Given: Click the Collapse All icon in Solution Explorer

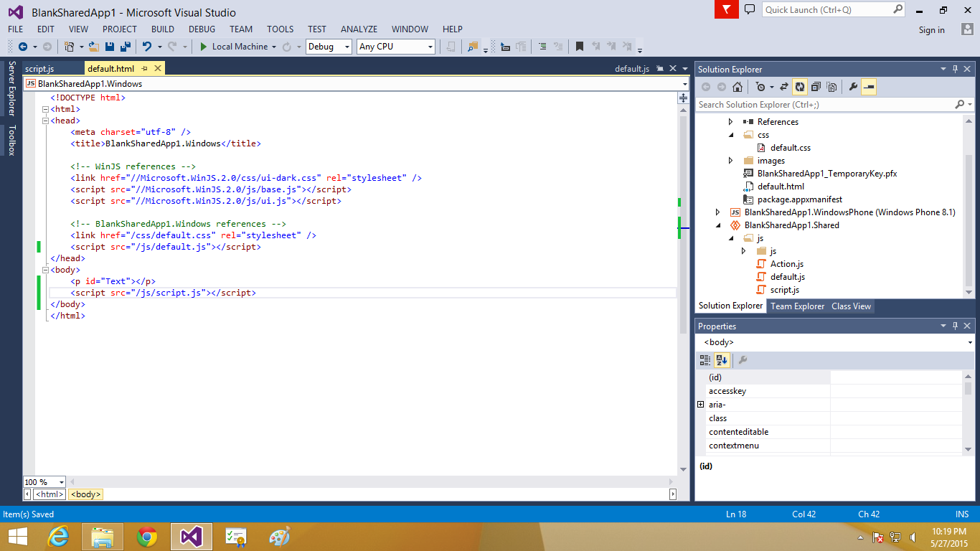Looking at the screenshot, I should tap(816, 87).
